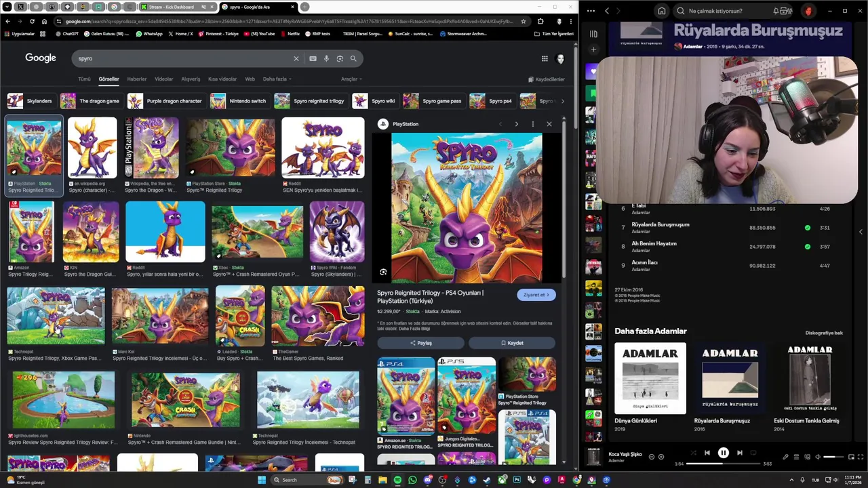Screen dimensions: 868x488
Task: Switch to the Haberler tab
Action: point(137,79)
